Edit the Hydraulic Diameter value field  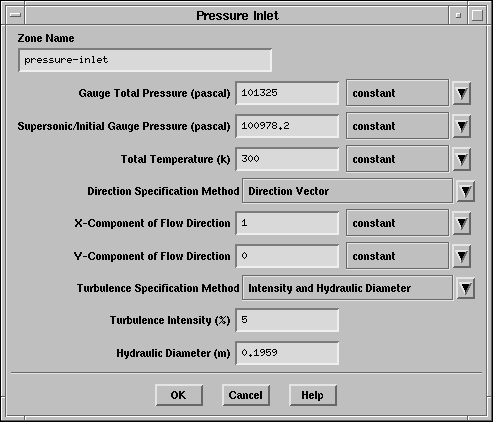(x=287, y=353)
